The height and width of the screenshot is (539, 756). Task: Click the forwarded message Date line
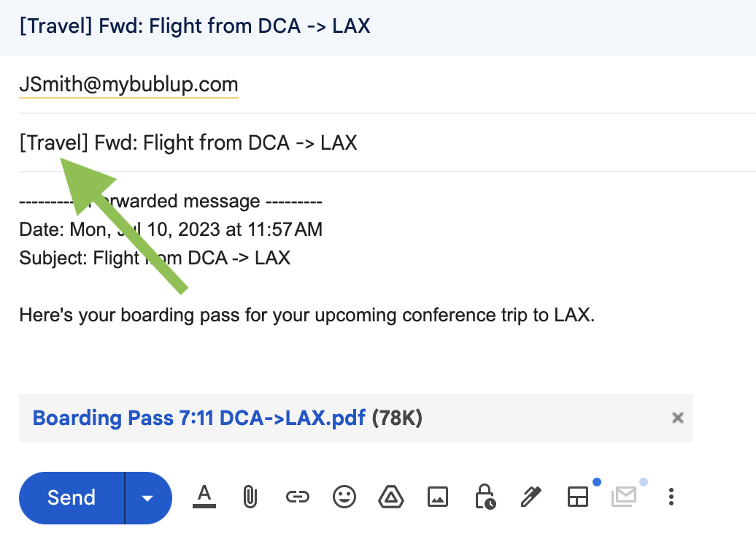click(171, 229)
